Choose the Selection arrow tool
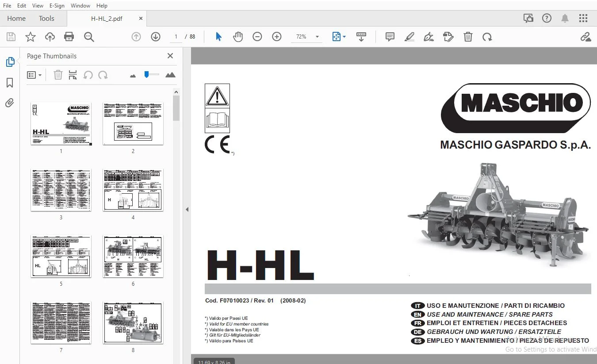597x364 pixels. [218, 37]
